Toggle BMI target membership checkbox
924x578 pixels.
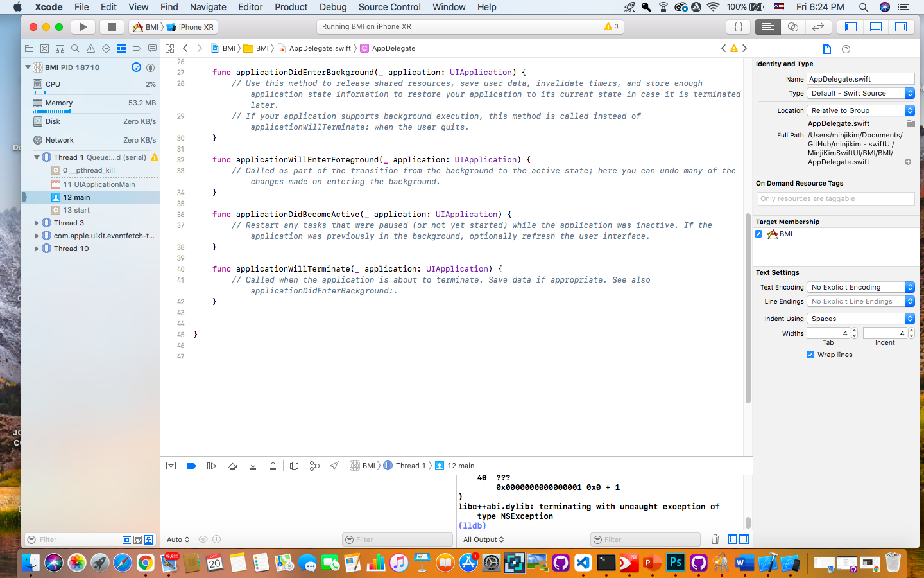[758, 234]
